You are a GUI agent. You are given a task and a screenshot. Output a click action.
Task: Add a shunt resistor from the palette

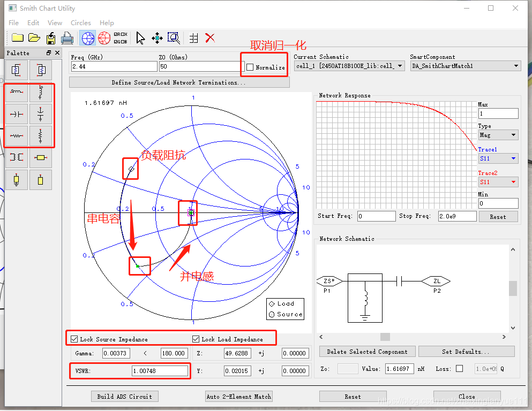pyautogui.click(x=41, y=136)
